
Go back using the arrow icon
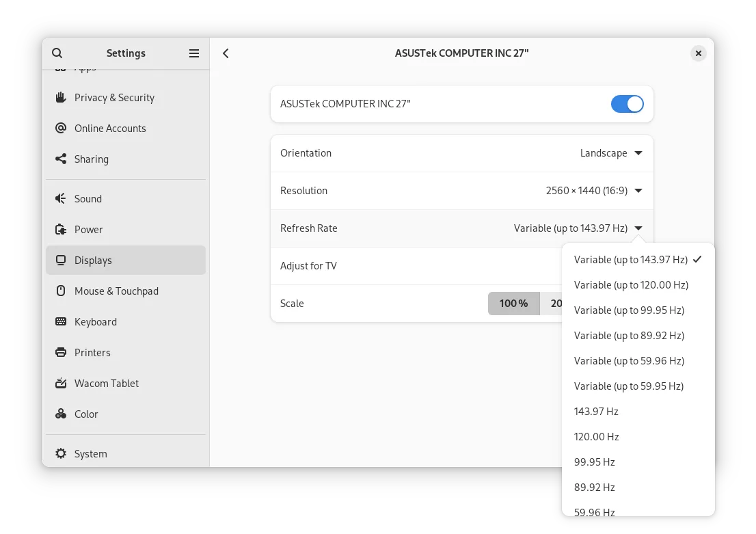(226, 53)
